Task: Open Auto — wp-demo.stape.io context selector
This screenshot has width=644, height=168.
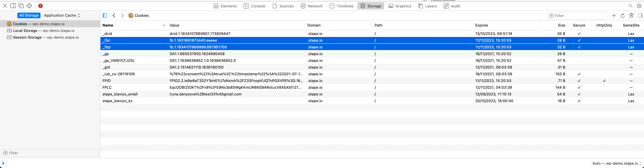Action: tap(616, 163)
